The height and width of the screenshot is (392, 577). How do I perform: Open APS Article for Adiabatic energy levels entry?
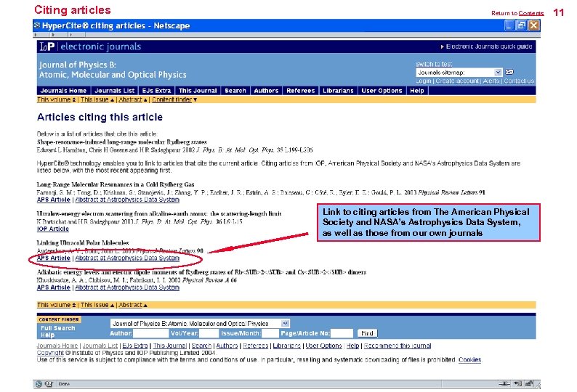click(x=53, y=287)
